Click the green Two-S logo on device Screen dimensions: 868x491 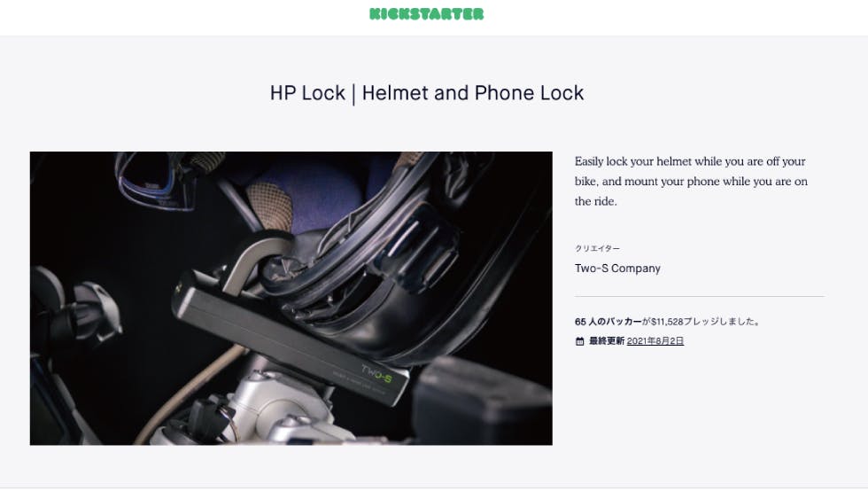click(376, 375)
